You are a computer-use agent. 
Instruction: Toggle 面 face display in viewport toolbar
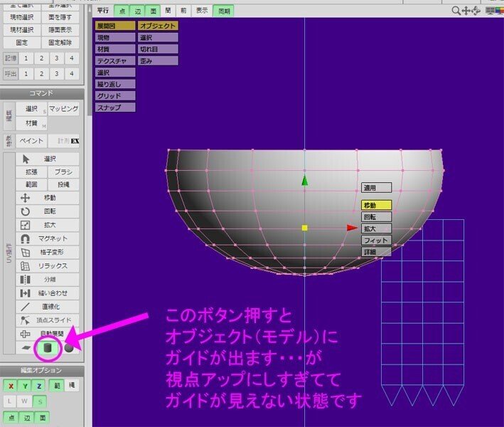(153, 11)
